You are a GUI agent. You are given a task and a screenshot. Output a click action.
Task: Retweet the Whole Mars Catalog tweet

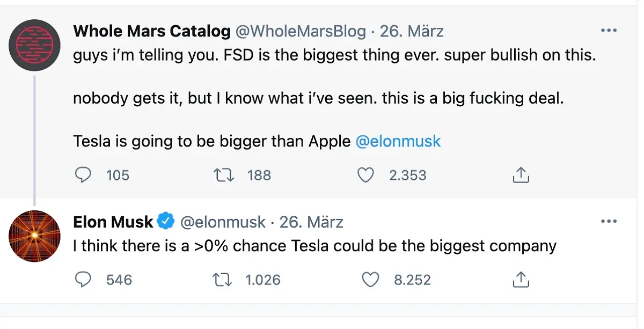tap(225, 175)
